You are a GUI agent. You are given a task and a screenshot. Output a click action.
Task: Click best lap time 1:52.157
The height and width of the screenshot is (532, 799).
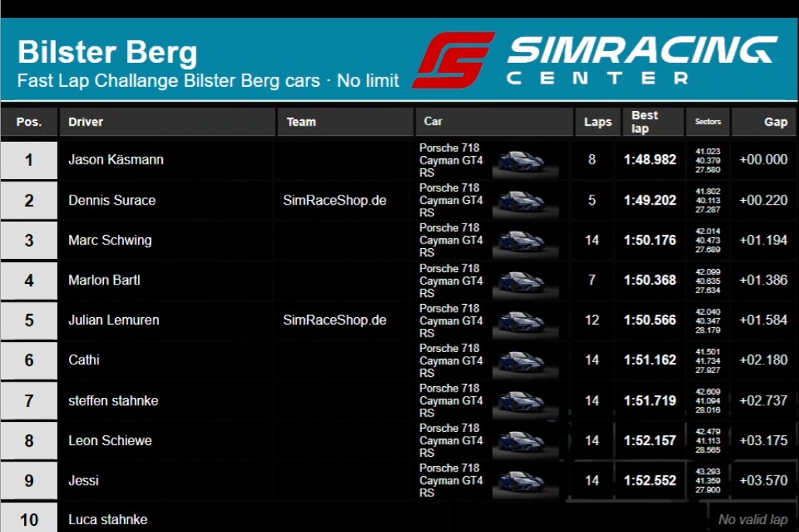pyautogui.click(x=650, y=440)
